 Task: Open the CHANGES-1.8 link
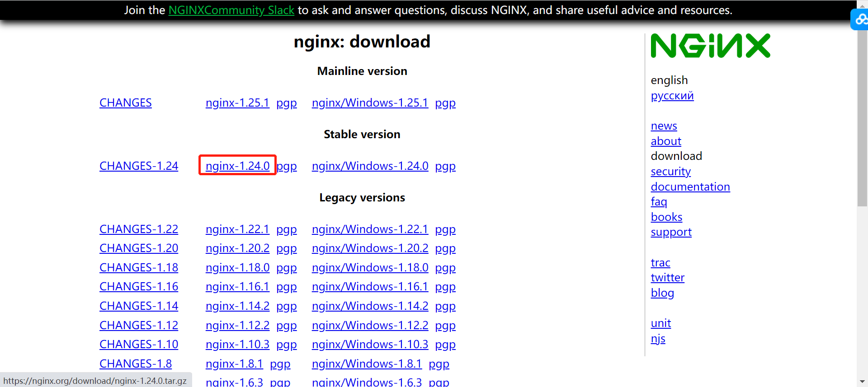coord(136,364)
